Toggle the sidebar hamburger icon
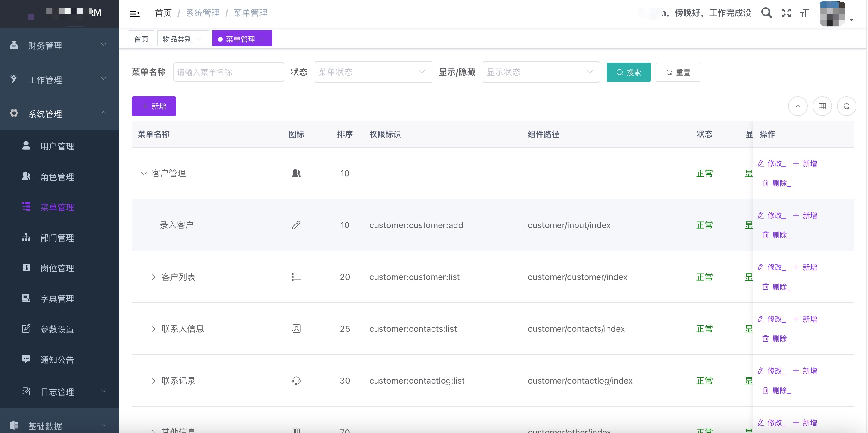This screenshot has height=433, width=868. point(135,13)
